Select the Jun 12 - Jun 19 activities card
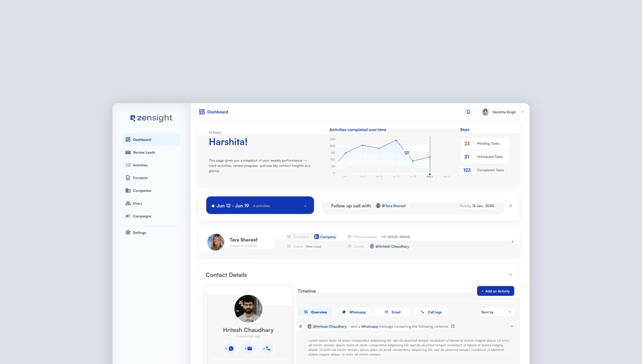The image size is (642, 364). coord(260,205)
